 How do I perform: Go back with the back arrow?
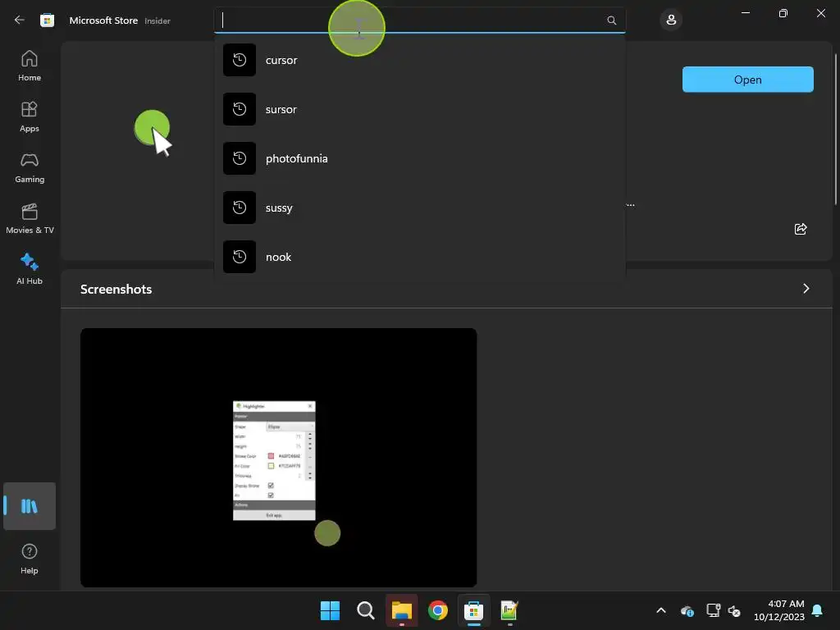20,21
